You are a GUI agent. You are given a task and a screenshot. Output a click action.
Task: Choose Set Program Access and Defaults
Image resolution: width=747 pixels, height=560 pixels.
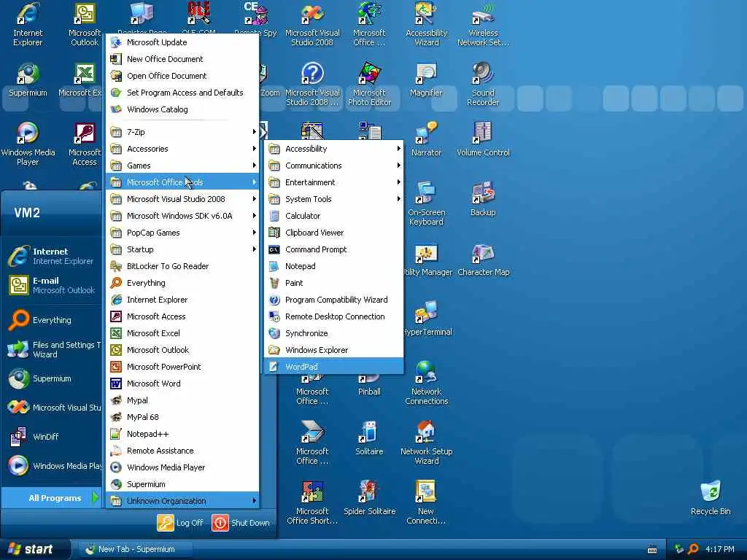pyautogui.click(x=182, y=93)
